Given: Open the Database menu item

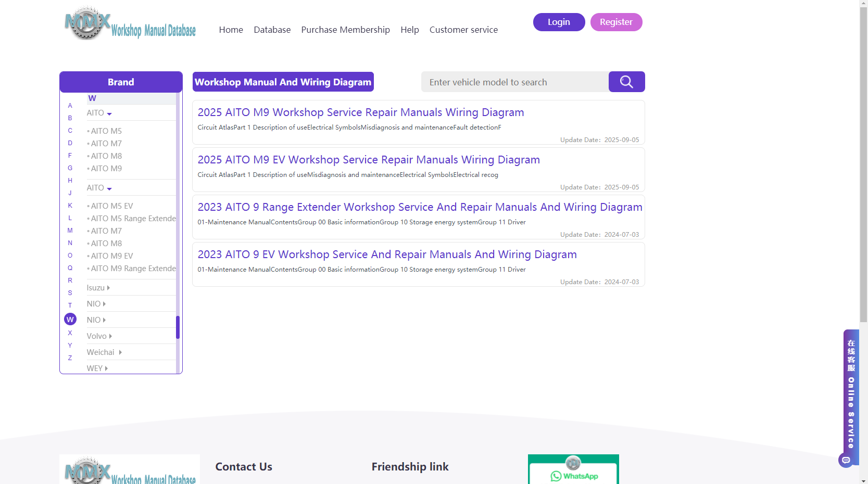Looking at the screenshot, I should (x=272, y=30).
